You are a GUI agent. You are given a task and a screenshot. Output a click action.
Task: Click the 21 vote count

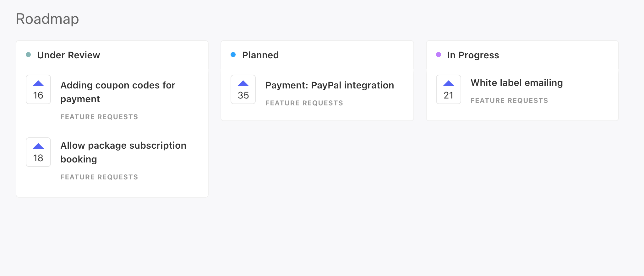(448, 95)
